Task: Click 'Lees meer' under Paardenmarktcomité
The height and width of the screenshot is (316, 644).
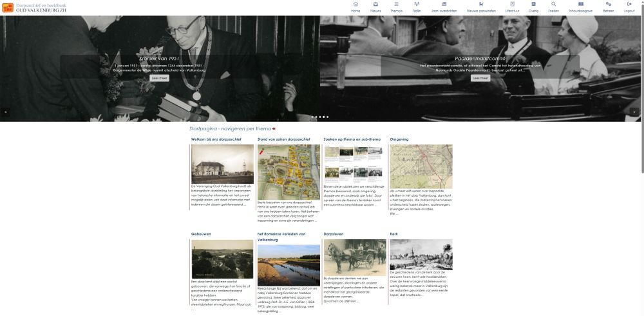Action: pos(480,78)
